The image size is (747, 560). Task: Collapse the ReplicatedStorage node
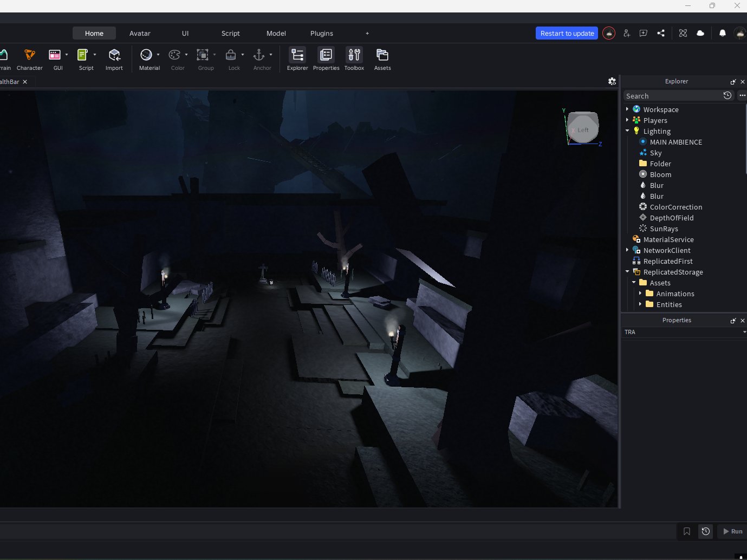pos(627,272)
